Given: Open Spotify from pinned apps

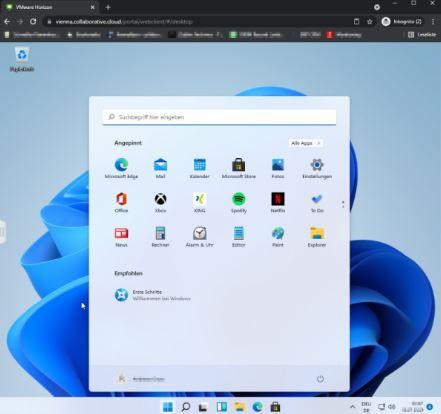Looking at the screenshot, I should coord(239,203).
